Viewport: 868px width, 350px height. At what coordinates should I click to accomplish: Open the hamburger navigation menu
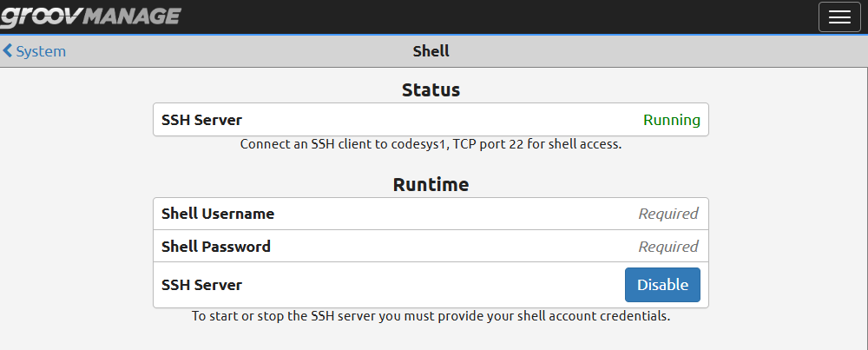click(x=839, y=17)
